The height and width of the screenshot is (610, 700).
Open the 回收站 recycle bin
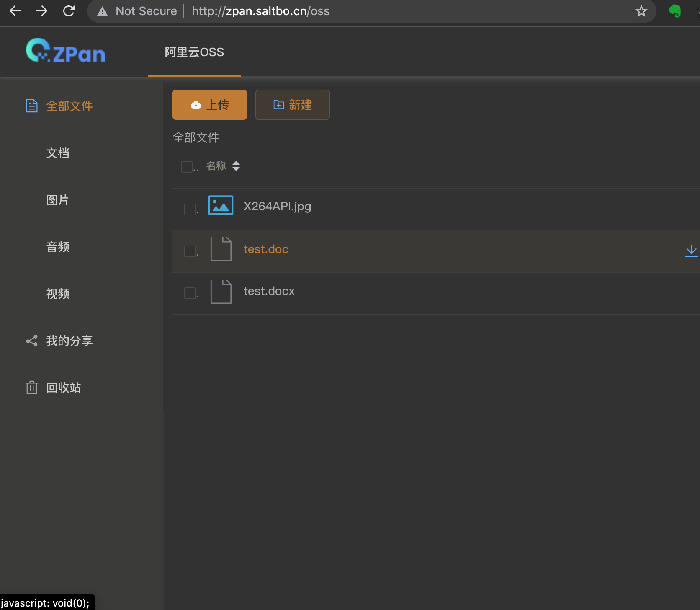(x=63, y=388)
